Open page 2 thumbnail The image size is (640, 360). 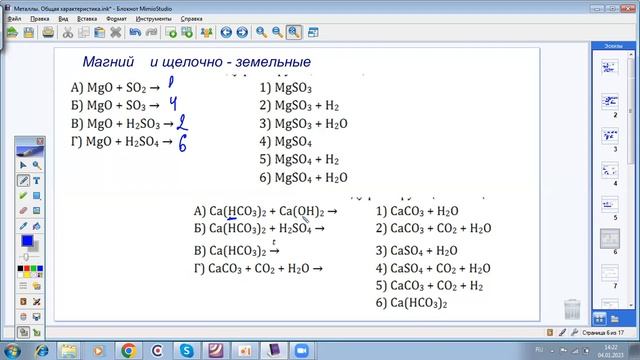pos(610,102)
